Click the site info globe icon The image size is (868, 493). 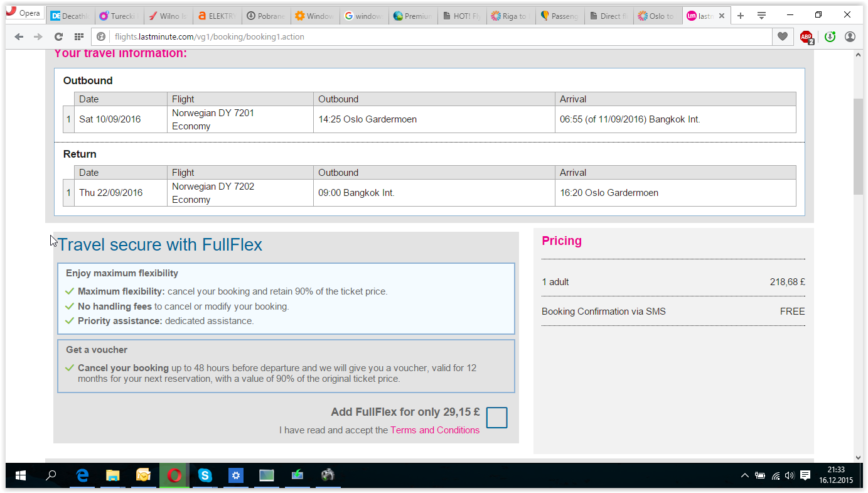101,37
